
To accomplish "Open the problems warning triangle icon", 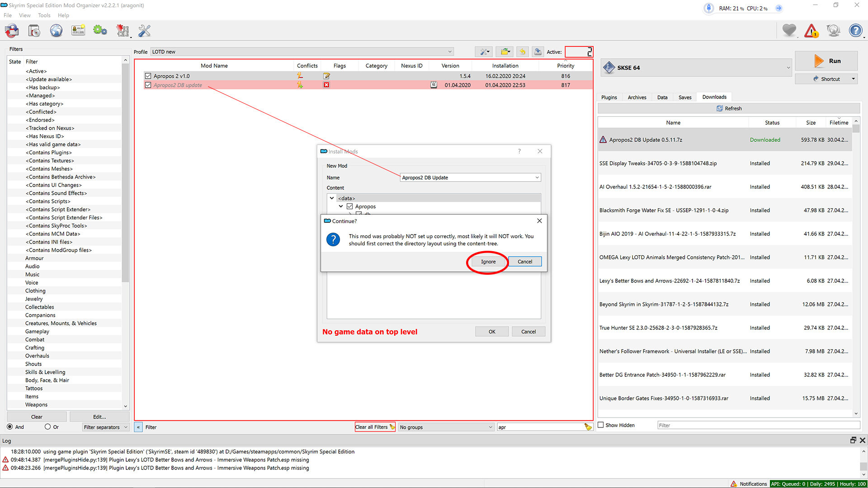I will [x=811, y=31].
